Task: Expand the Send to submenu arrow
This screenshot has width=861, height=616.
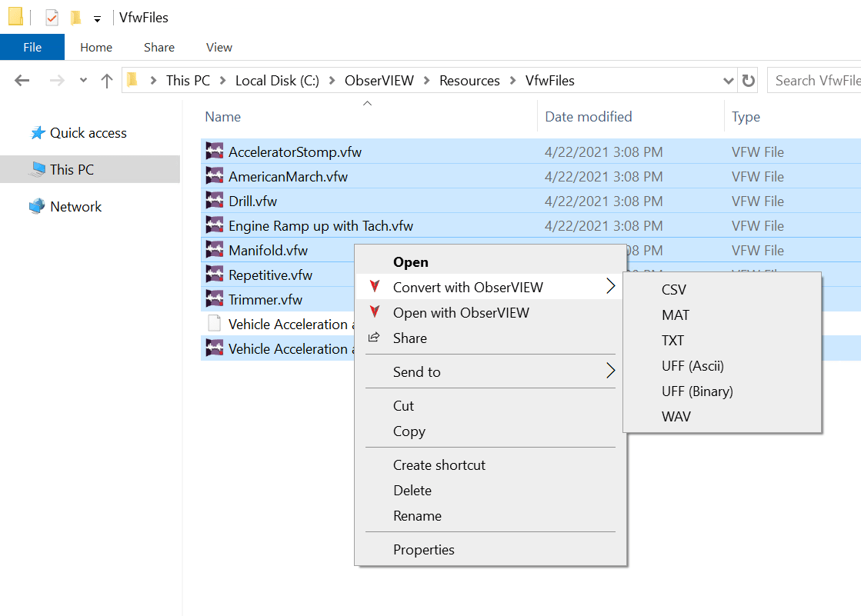Action: pyautogui.click(x=610, y=371)
